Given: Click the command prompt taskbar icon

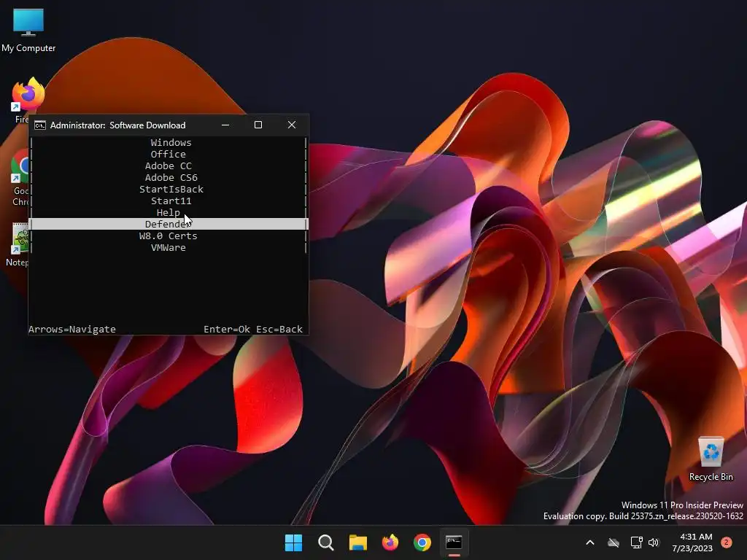Looking at the screenshot, I should click(454, 542).
